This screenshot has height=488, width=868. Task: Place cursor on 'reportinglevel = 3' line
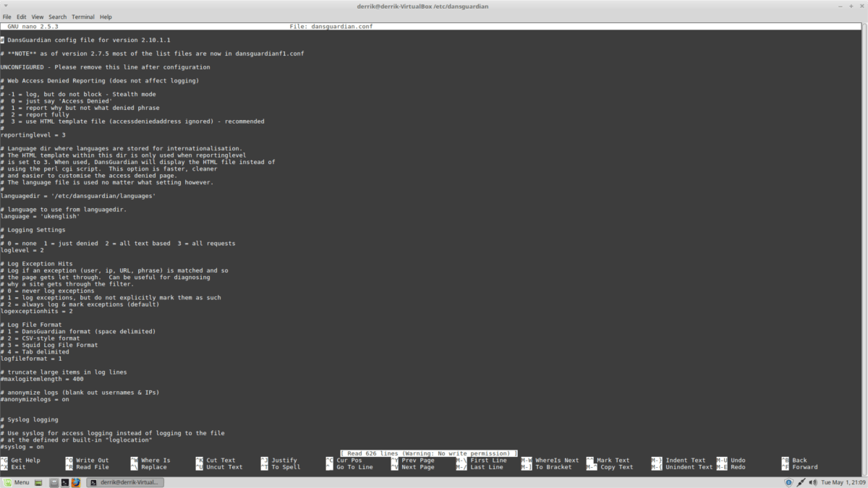(x=33, y=135)
